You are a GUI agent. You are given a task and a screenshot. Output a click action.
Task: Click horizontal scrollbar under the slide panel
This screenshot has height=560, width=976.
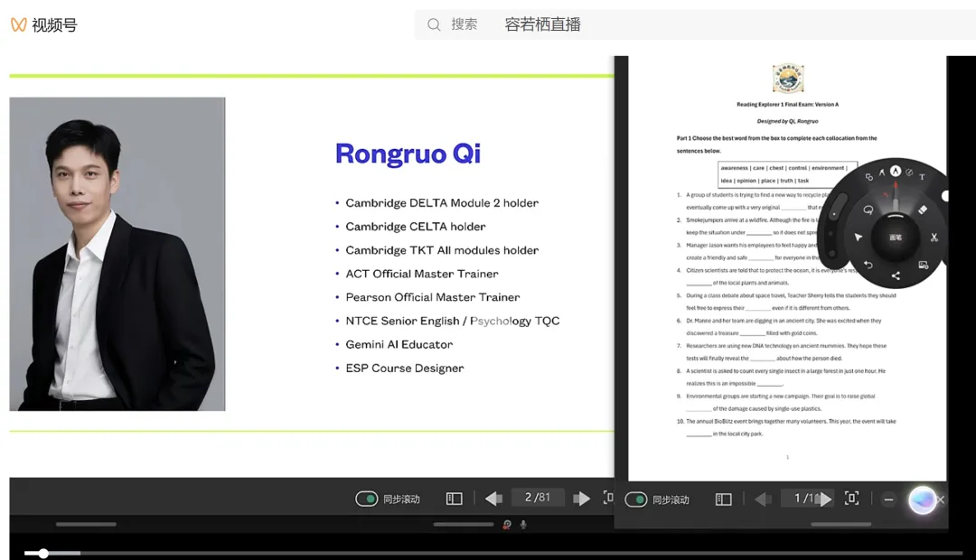(x=463, y=525)
